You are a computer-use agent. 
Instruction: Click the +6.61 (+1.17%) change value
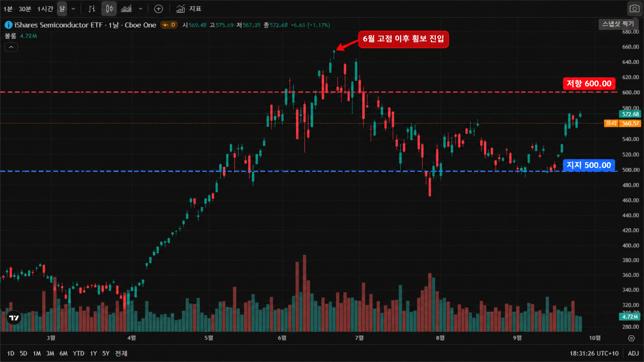(310, 25)
